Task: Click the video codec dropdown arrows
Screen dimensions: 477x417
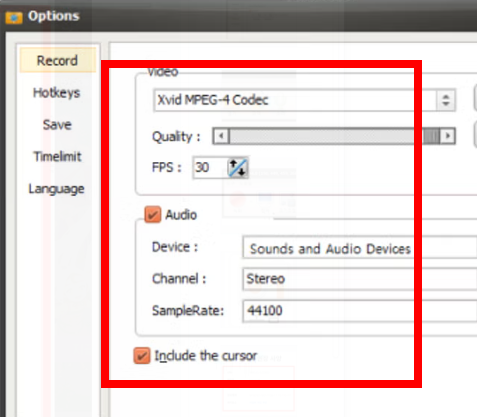Action: [x=446, y=100]
